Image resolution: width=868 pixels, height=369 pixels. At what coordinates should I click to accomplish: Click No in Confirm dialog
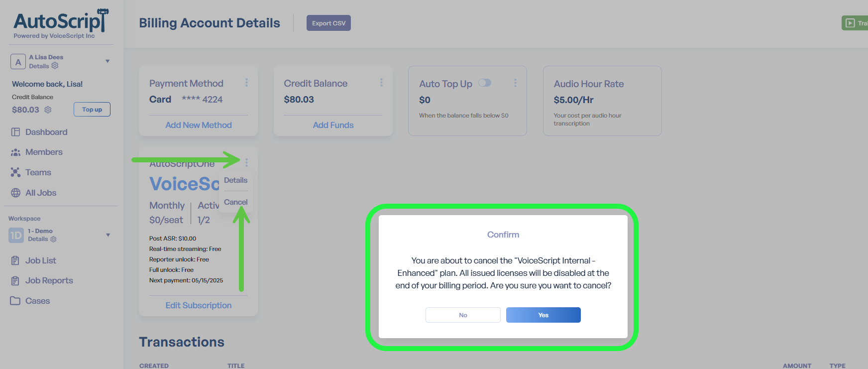463,315
